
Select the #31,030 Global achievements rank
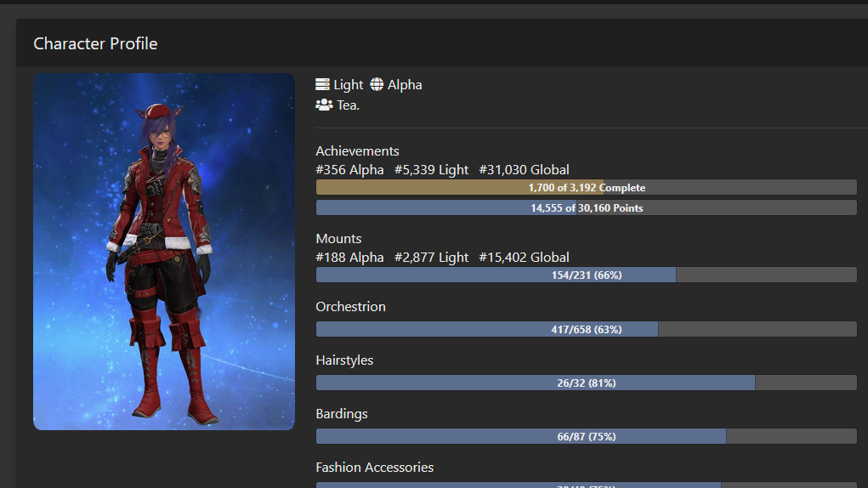[x=524, y=170]
